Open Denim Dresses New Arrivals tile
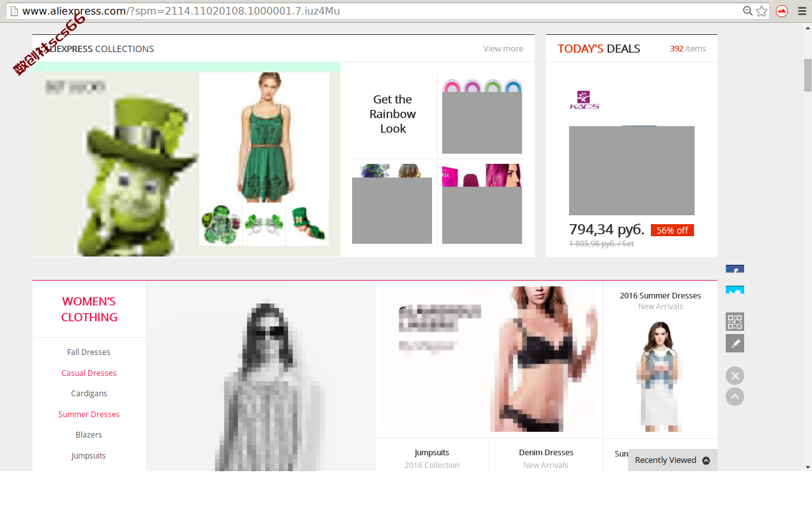This screenshot has width=812, height=508. point(546,458)
